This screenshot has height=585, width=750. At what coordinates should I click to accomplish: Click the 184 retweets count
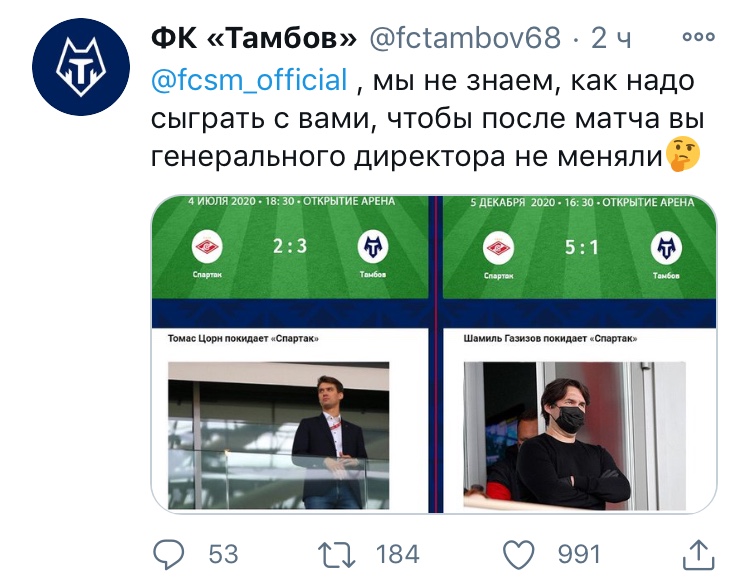point(397,553)
